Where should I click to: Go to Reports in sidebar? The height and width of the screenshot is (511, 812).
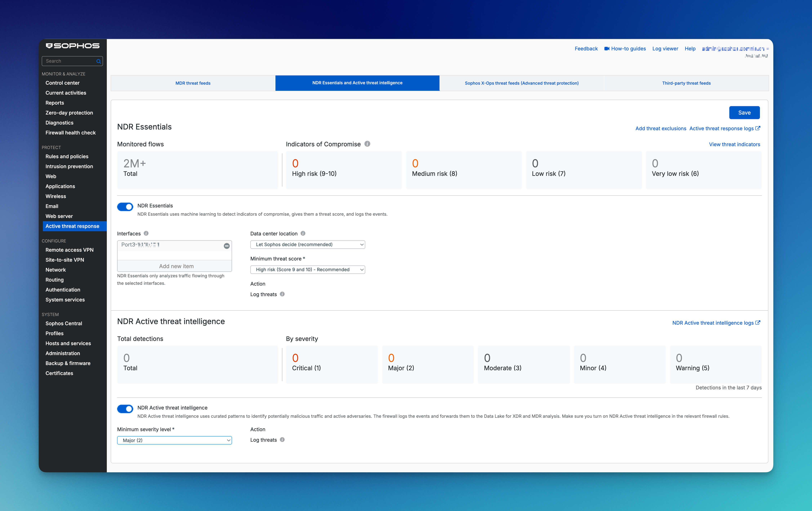point(55,103)
